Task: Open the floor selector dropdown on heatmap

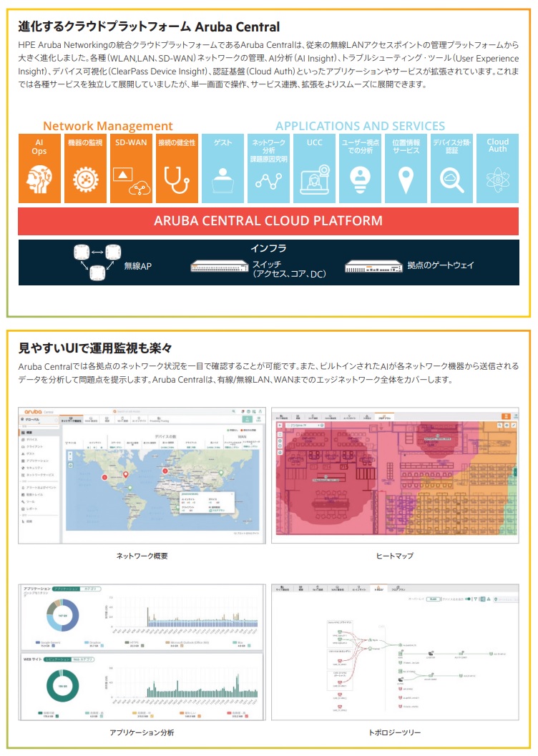Action: (x=305, y=426)
